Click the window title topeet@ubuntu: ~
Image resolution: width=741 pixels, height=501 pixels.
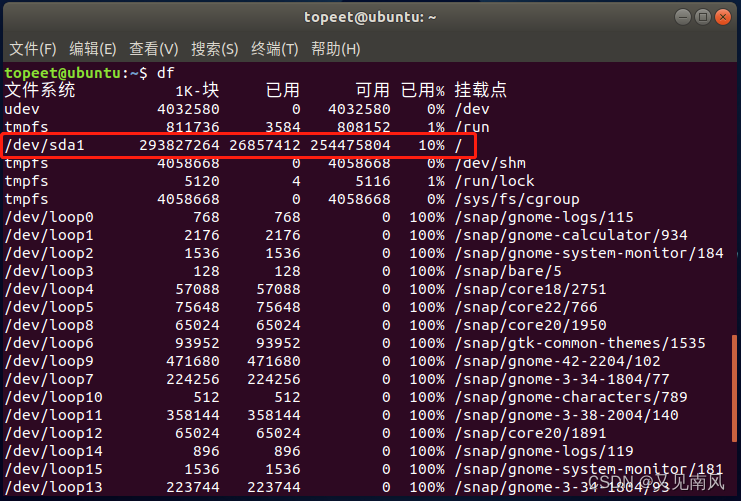pyautogui.click(x=370, y=17)
